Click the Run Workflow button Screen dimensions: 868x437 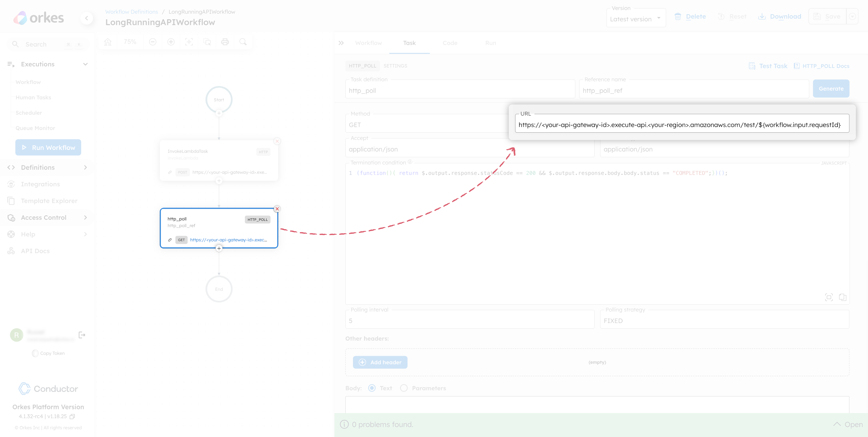pyautogui.click(x=48, y=147)
